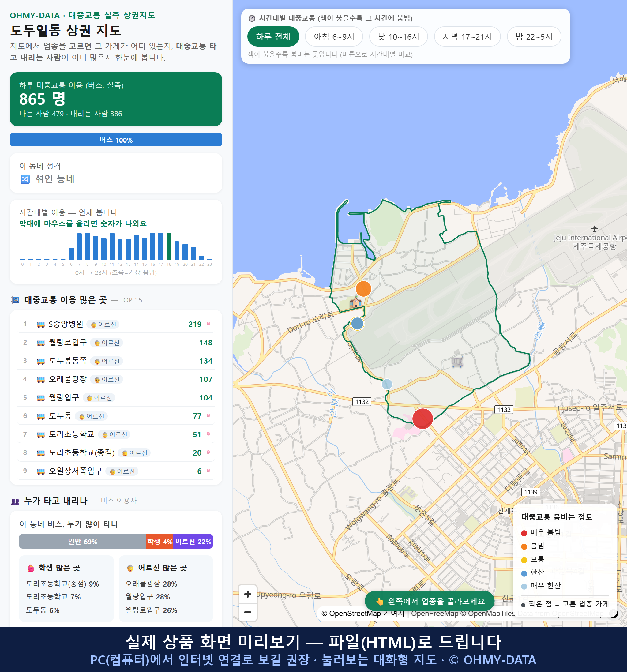This screenshot has width=627, height=672.
Task: Click the green 865 명 daily ridership card
Action: 116,99
